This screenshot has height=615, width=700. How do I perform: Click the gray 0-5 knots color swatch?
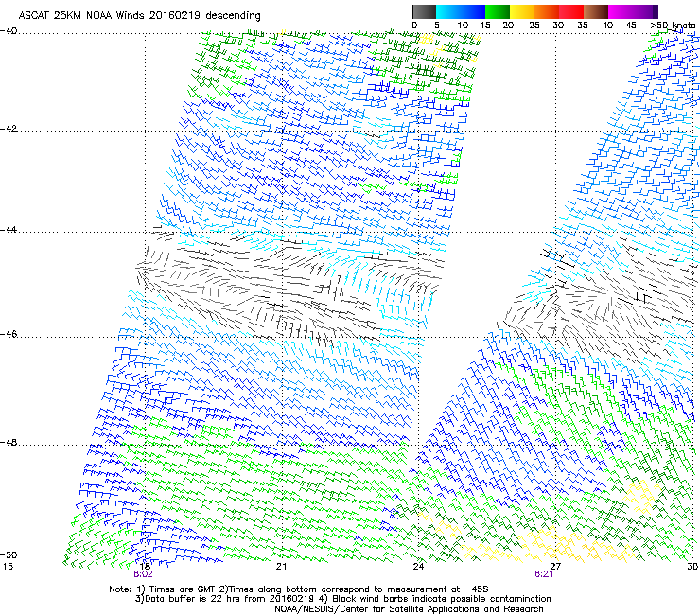pos(424,11)
